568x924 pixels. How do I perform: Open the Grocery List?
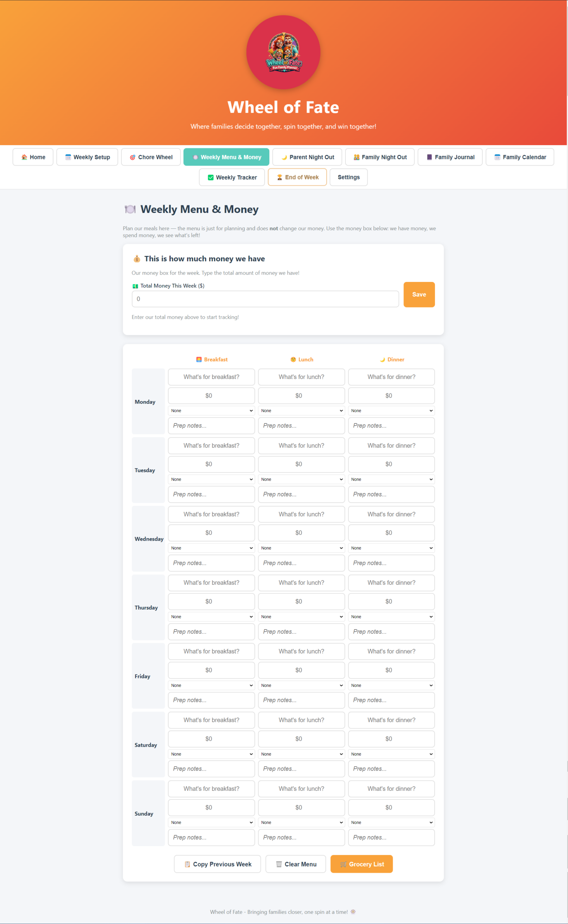click(x=362, y=864)
